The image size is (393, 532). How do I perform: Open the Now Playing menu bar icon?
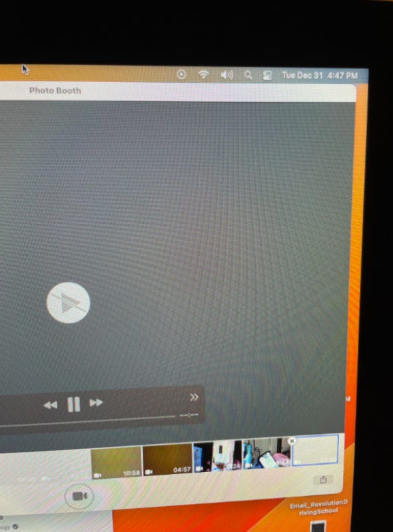point(181,74)
